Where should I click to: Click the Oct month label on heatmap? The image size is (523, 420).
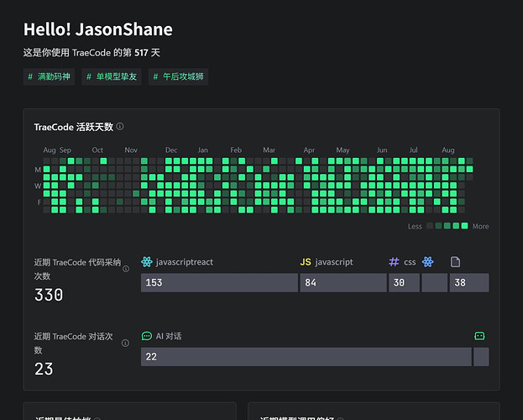pyautogui.click(x=97, y=150)
